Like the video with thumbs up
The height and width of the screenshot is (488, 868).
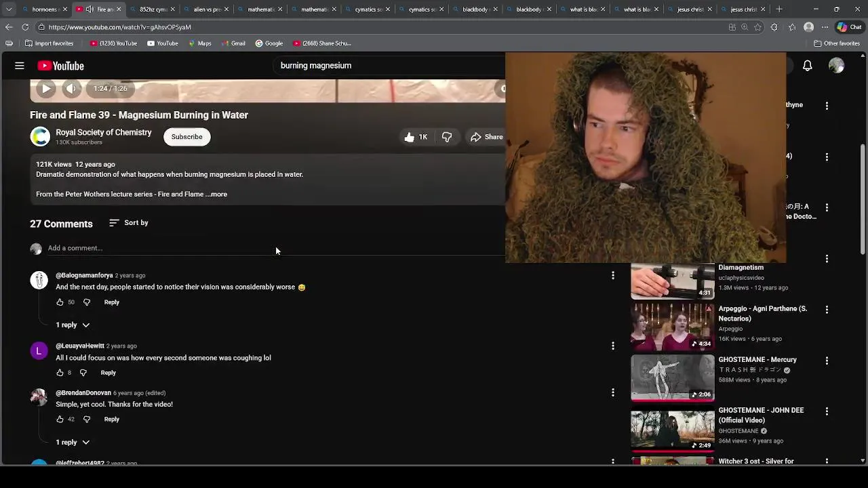415,137
